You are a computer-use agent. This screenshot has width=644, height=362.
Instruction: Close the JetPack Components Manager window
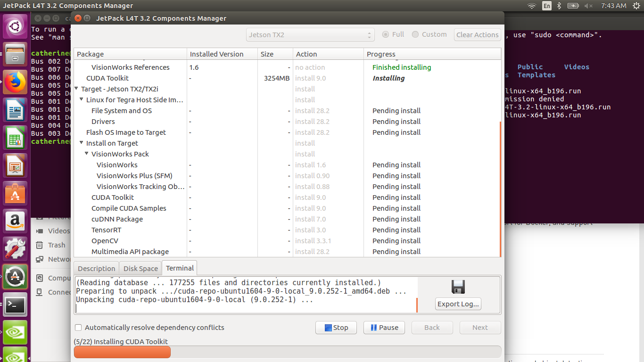tap(77, 18)
